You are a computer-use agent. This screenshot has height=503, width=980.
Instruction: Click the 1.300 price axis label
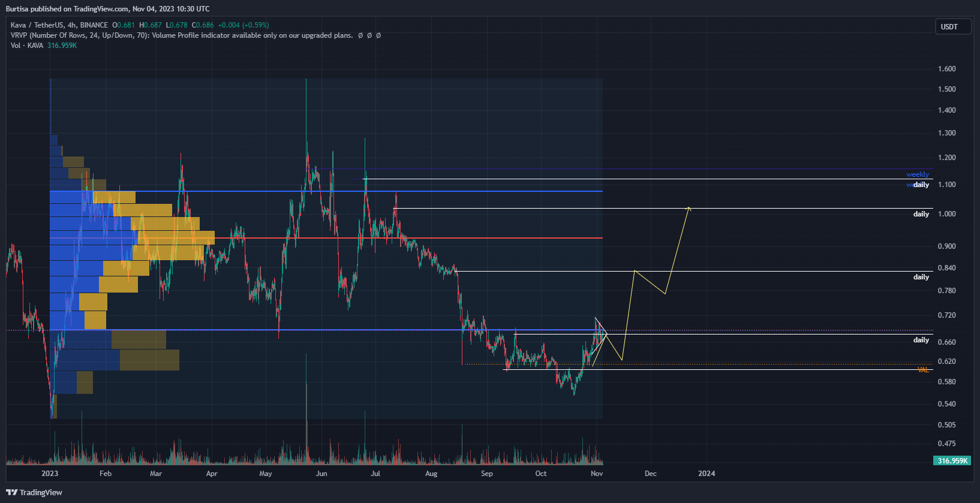[947, 133]
